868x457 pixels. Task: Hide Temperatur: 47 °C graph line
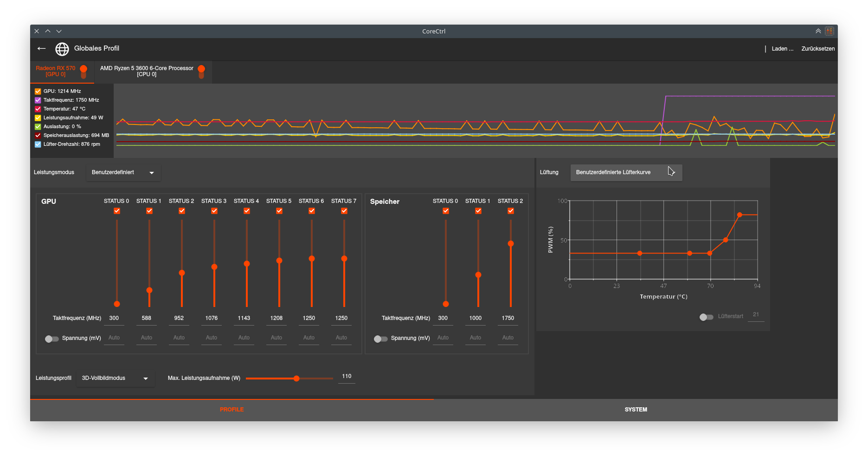[38, 109]
